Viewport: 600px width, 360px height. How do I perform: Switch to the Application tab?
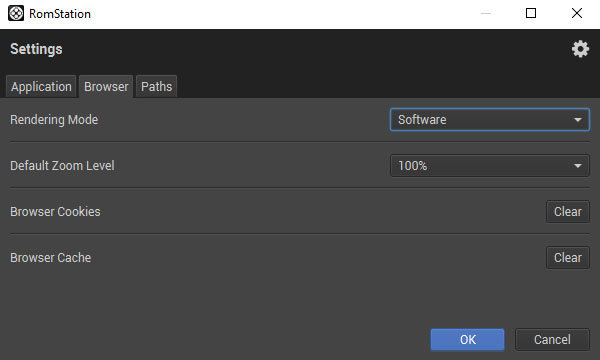click(x=41, y=86)
